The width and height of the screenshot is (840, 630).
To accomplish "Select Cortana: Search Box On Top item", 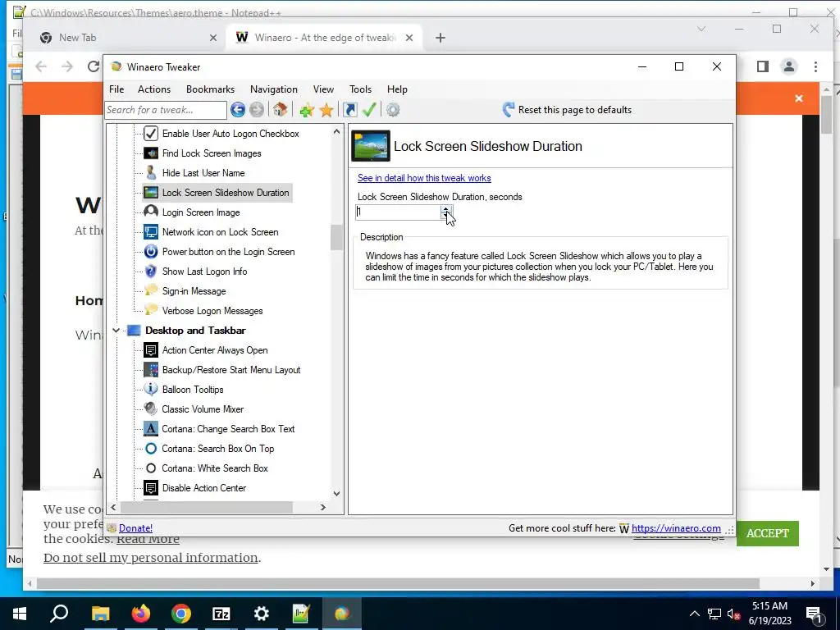I will point(218,449).
